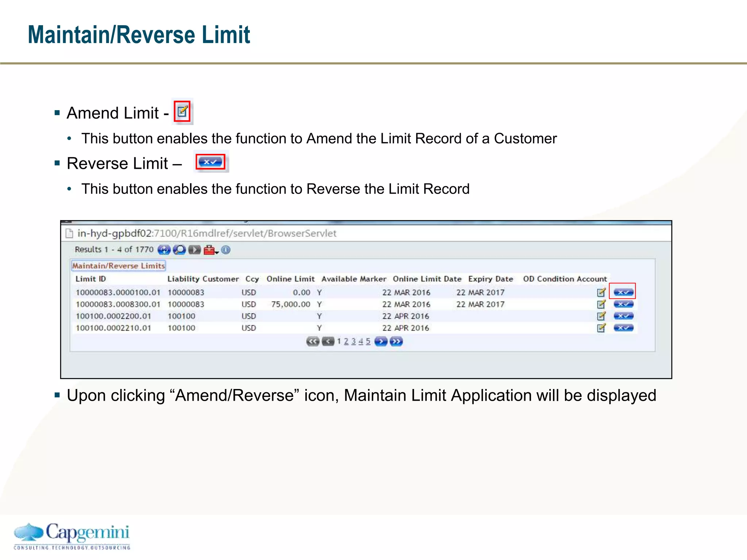Open results page 2 link
Screen dimensions: 747x560
346,341
